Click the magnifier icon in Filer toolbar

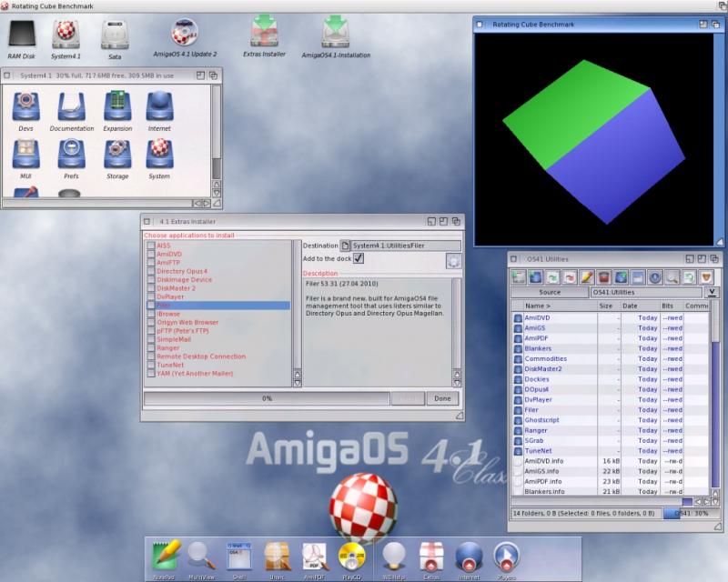pos(672,276)
